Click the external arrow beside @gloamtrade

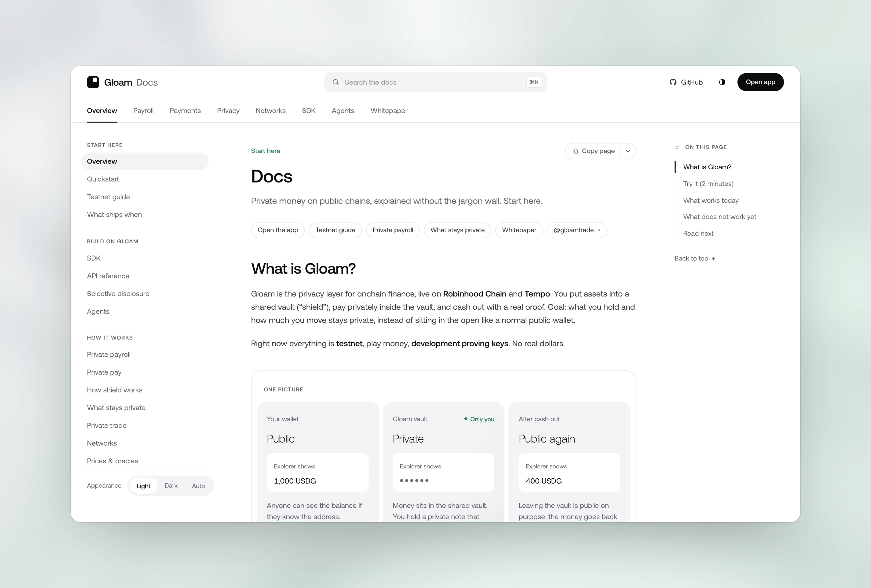599,230
